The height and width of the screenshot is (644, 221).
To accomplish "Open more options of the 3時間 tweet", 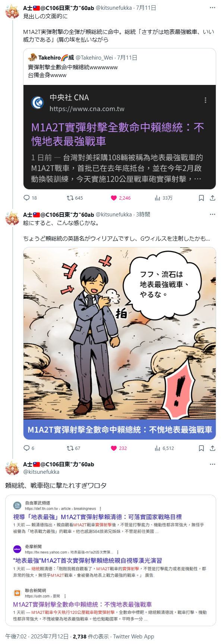I will click(212, 215).
